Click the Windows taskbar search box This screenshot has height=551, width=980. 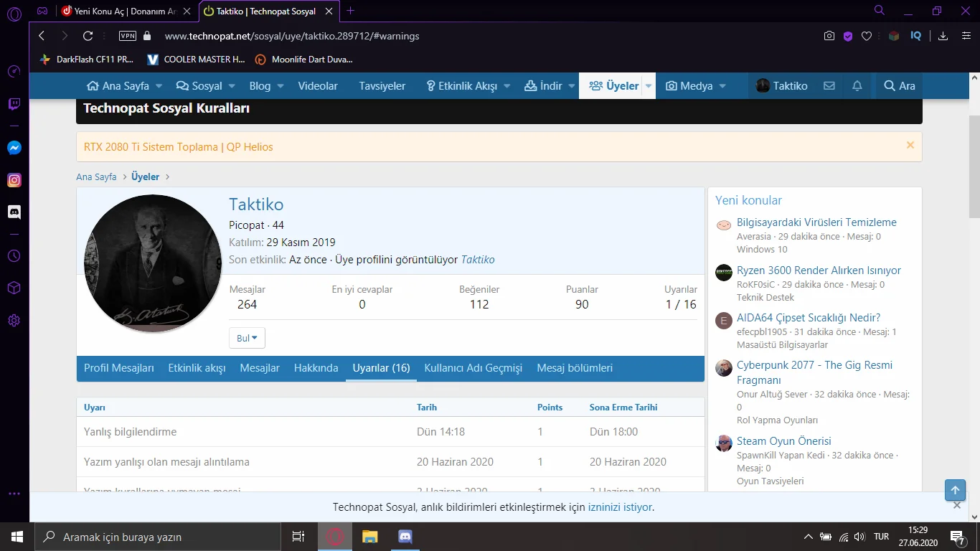tap(158, 537)
